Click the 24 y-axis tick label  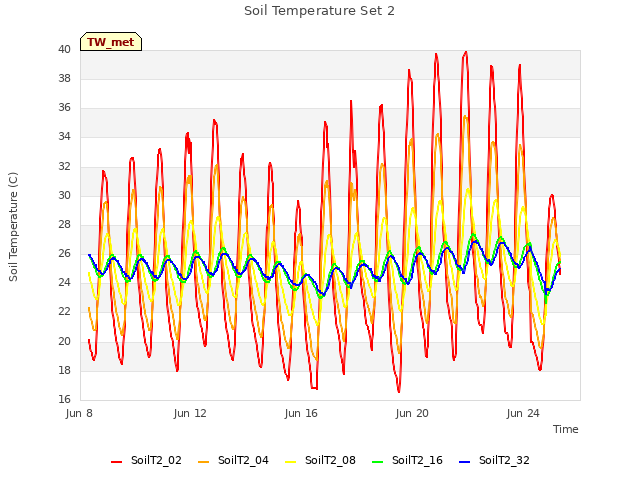point(64,283)
